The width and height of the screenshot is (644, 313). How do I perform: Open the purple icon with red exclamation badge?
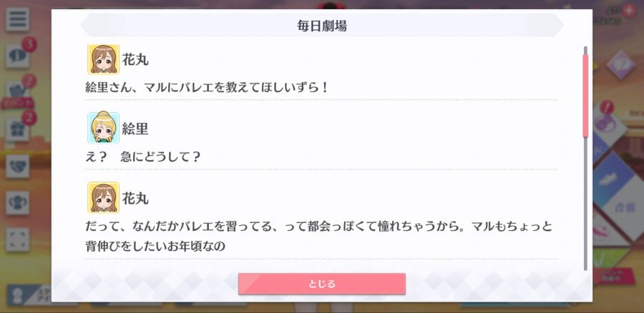[x=607, y=120]
